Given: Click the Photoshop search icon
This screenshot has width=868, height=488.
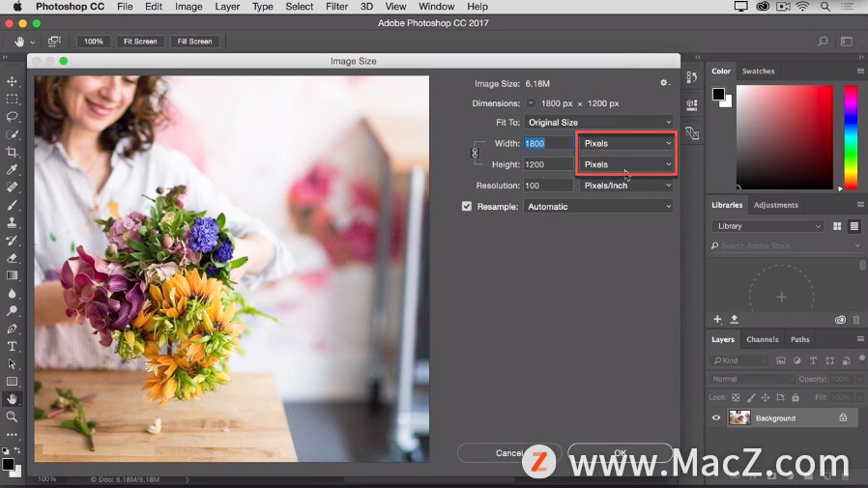Looking at the screenshot, I should (x=824, y=42).
